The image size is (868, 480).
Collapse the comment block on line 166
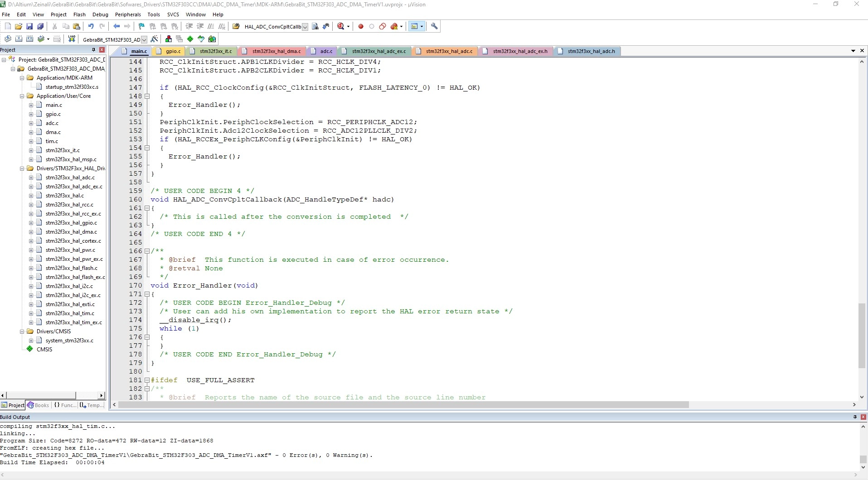pos(147,251)
